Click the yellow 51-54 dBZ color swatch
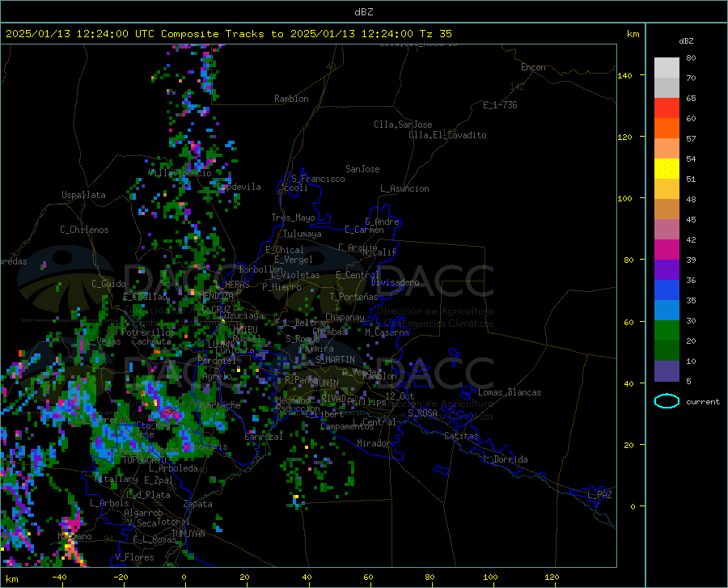Screen dimensions: 728x588 click(667, 169)
